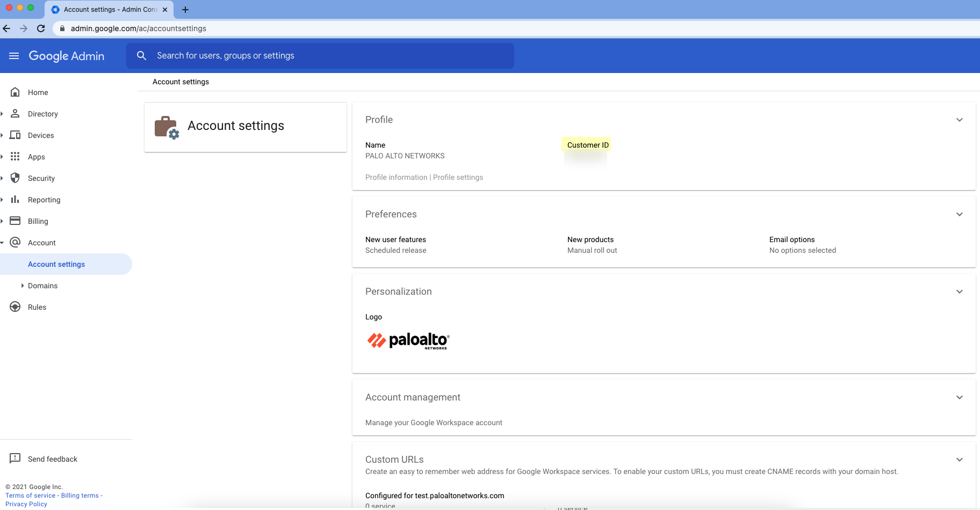The image size is (980, 510).
Task: Click the Email options label
Action: click(792, 239)
